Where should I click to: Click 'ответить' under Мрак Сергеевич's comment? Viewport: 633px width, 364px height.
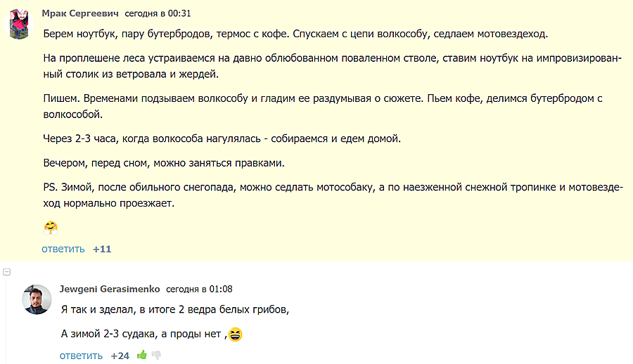(63, 249)
